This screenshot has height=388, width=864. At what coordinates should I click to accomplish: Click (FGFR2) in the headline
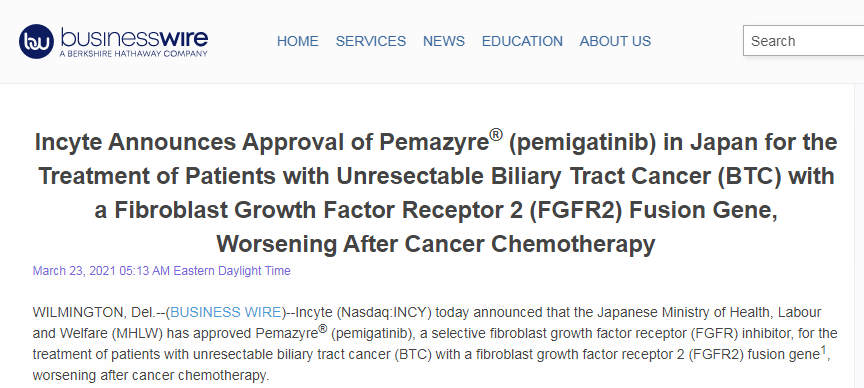click(x=575, y=210)
